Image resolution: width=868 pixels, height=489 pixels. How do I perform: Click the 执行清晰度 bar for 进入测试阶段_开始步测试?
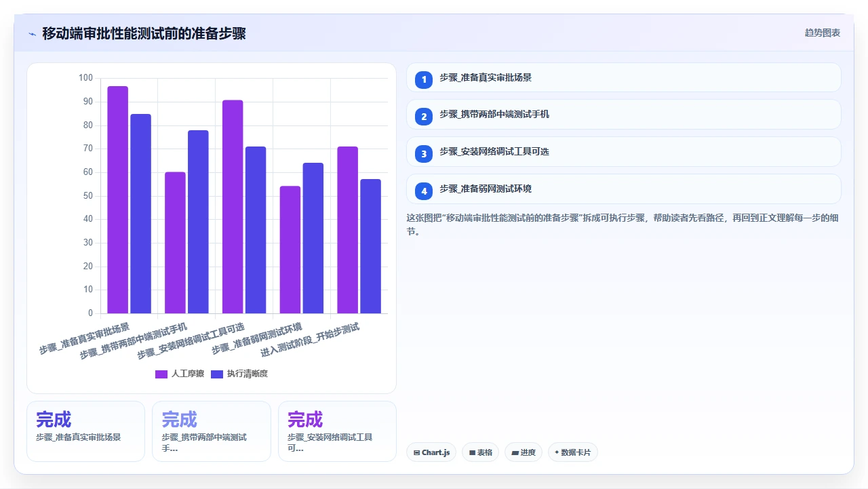[370, 246]
